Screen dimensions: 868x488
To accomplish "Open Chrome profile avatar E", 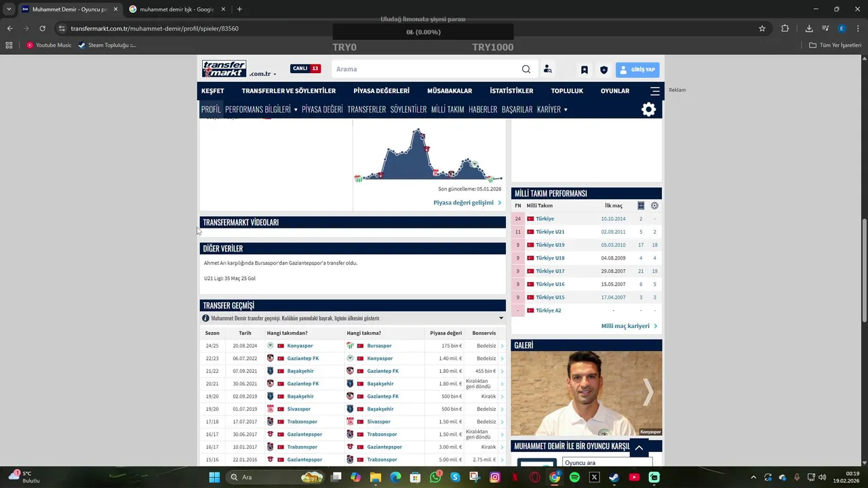I will 842,28.
